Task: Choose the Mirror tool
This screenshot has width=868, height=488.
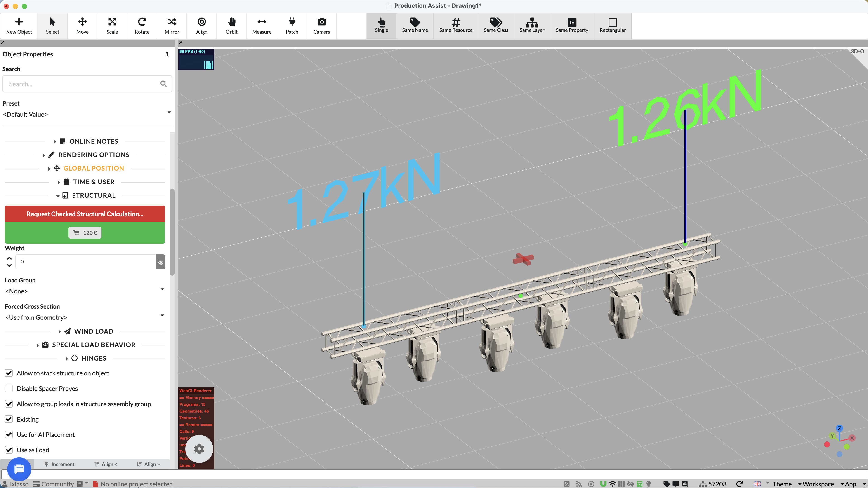Action: click(172, 26)
